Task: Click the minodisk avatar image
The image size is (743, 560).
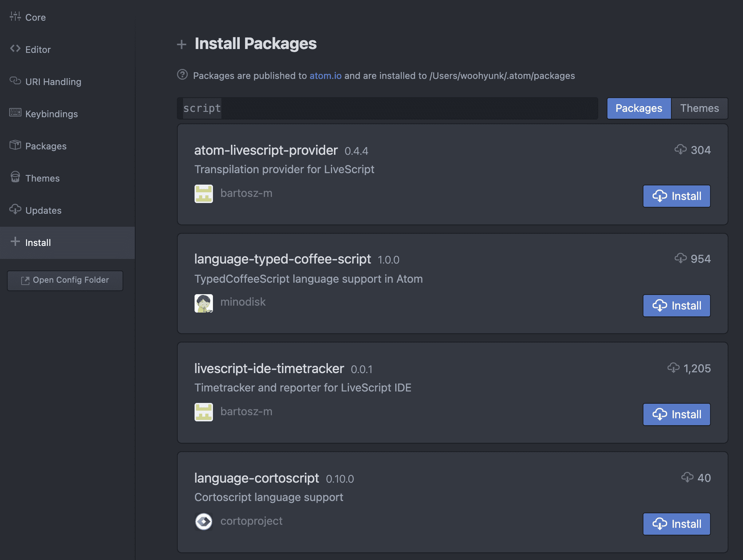Action: (x=204, y=303)
